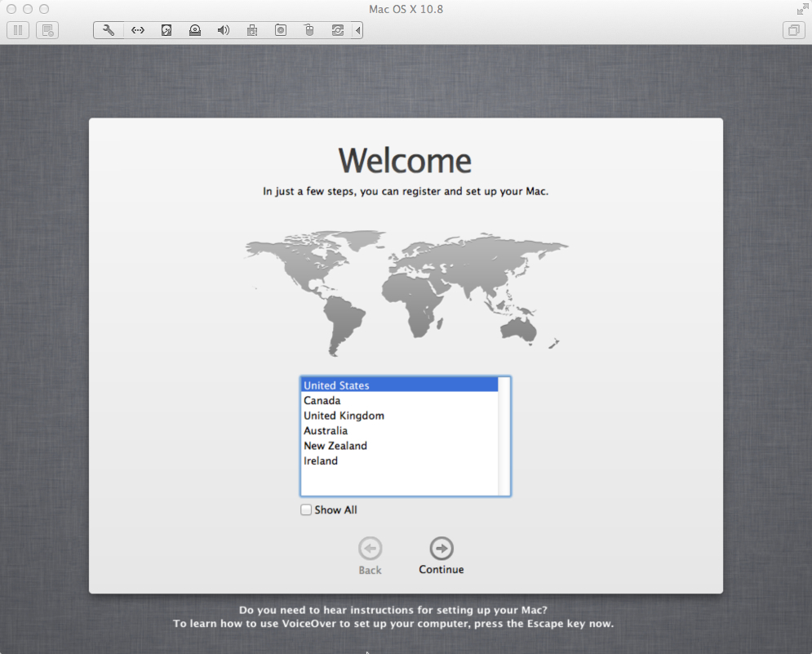The width and height of the screenshot is (812, 654).
Task: Enter full screen with corner arrows
Action: click(802, 9)
